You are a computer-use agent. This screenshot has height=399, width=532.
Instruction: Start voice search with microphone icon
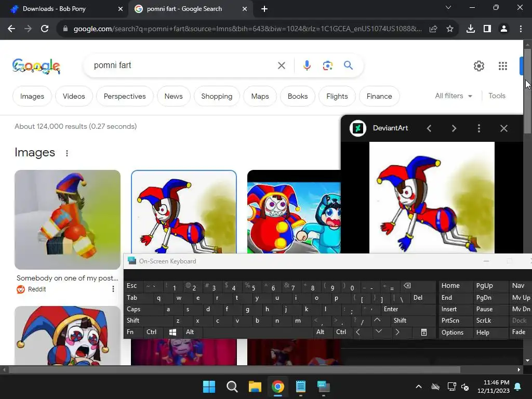[x=307, y=65]
